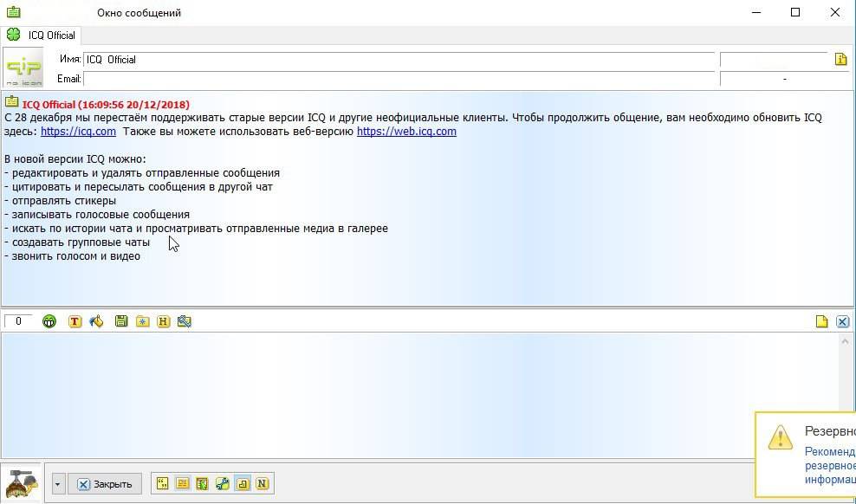Click the line 'отправлять стикеры'
The width and height of the screenshot is (856, 504).
60,201
